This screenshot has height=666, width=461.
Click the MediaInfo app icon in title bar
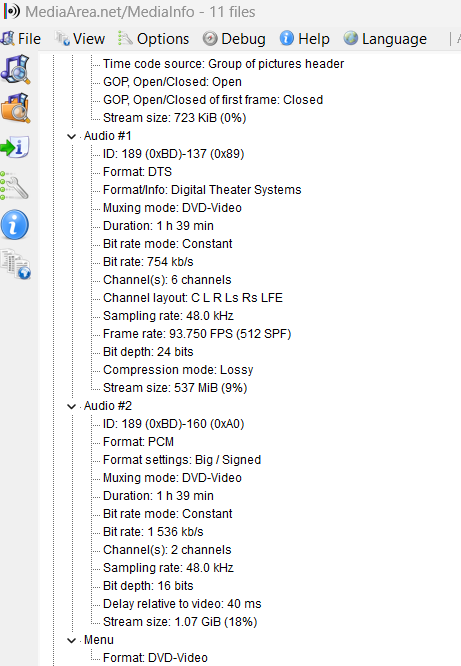[11, 11]
